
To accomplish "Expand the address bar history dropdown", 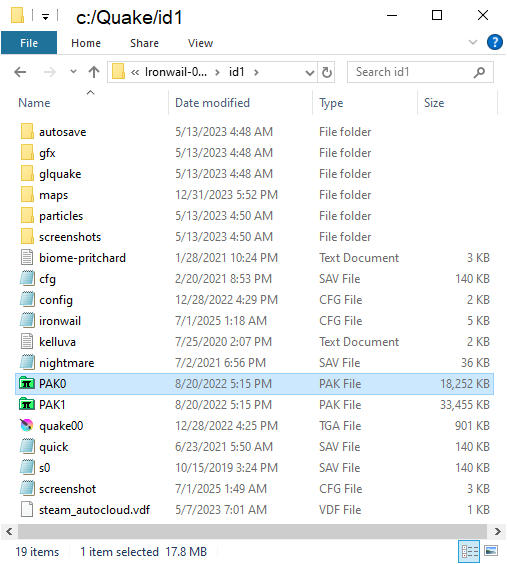I will tap(309, 73).
